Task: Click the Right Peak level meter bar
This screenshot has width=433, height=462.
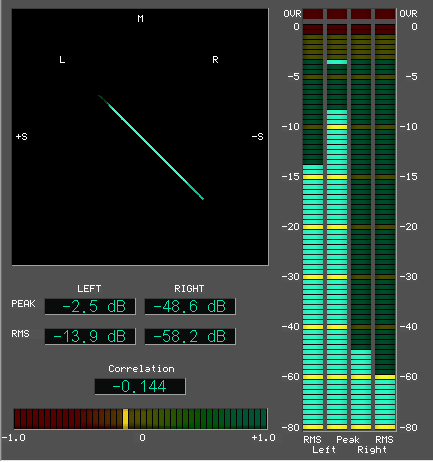Action: 361,227
